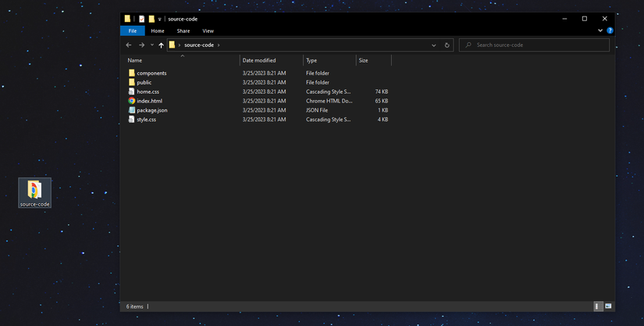Go up one folder level
The width and height of the screenshot is (644, 326).
pyautogui.click(x=161, y=45)
